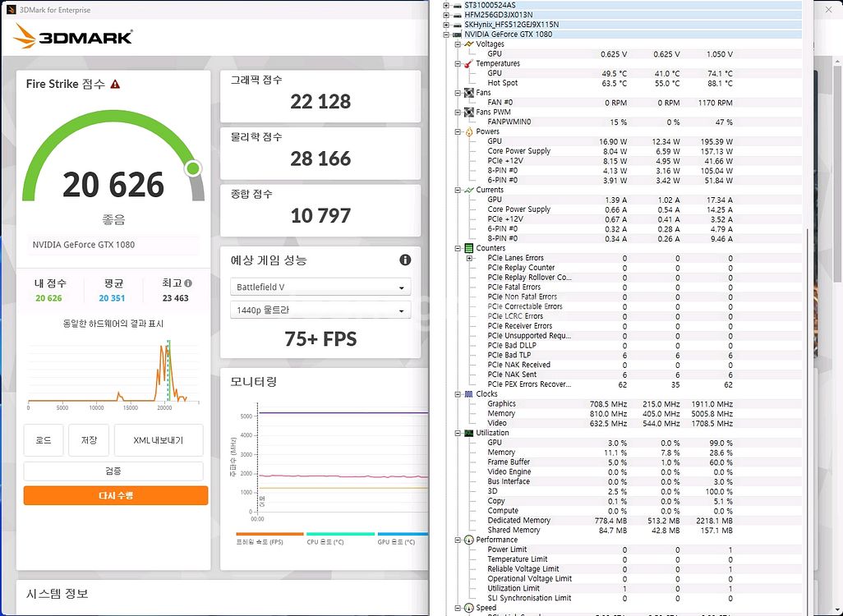Expand the HFM256GD3JX013N drive node
843x616 pixels.
(x=445, y=15)
